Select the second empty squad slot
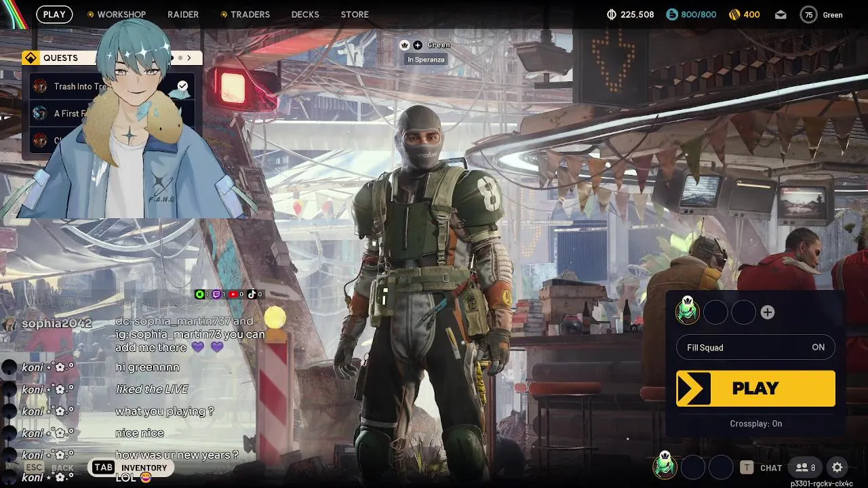 coord(715,312)
